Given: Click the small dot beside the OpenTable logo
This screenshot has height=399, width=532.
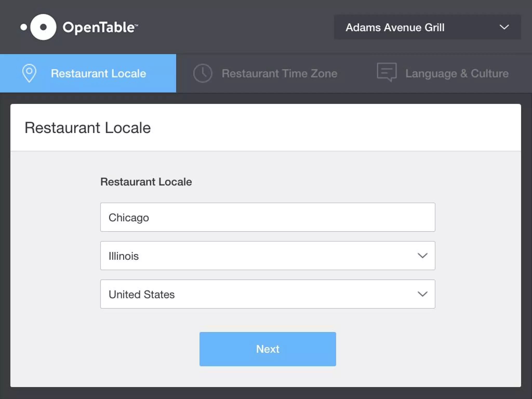Looking at the screenshot, I should (x=24, y=27).
